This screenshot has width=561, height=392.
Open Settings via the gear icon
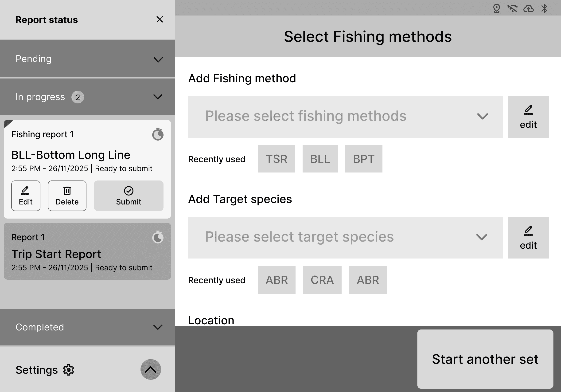(69, 370)
